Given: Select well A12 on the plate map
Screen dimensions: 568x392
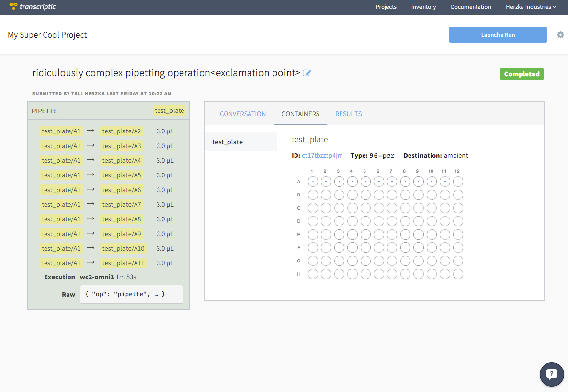Looking at the screenshot, I should click(x=458, y=182).
